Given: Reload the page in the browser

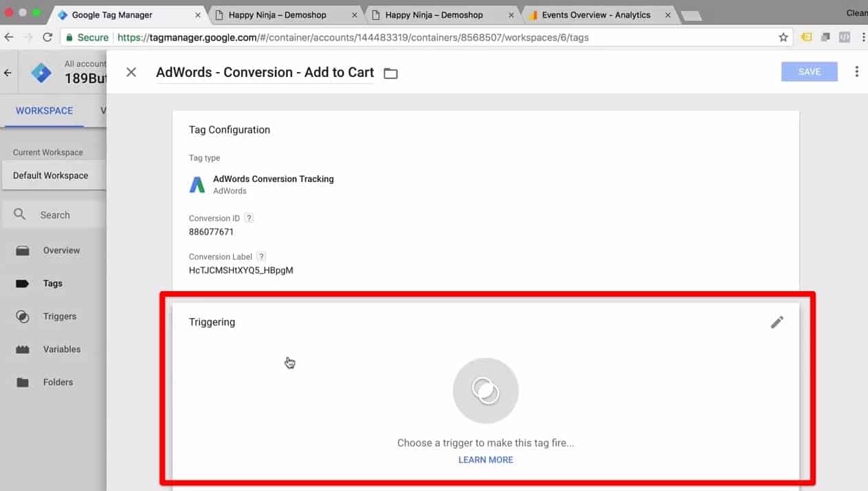Looking at the screenshot, I should pos(45,38).
